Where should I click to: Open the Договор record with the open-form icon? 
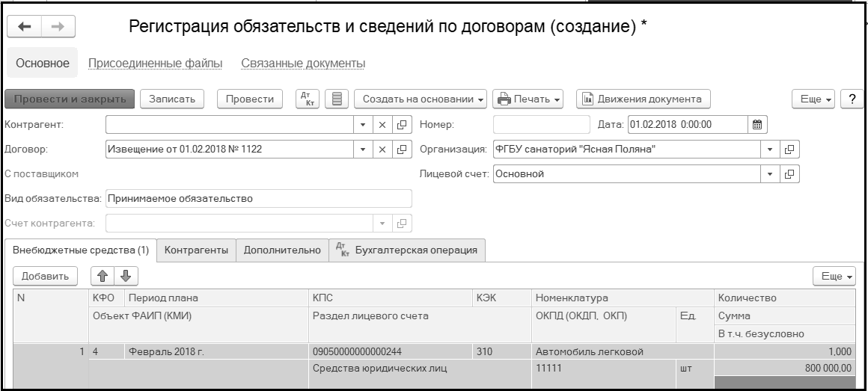click(x=402, y=150)
